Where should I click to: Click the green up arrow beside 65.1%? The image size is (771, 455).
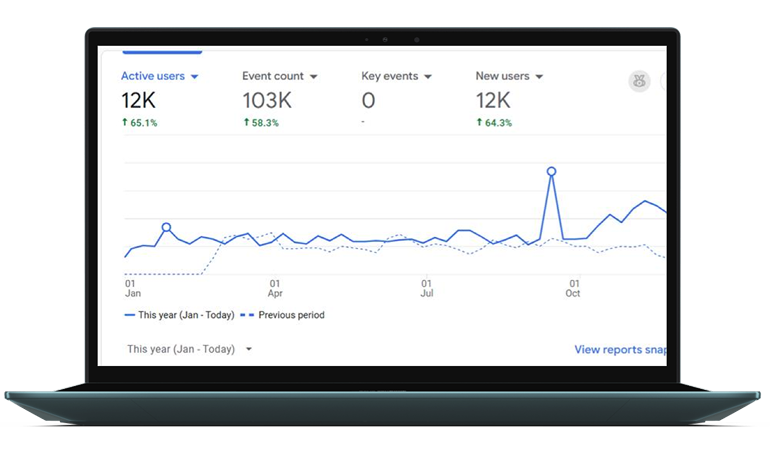[x=125, y=123]
